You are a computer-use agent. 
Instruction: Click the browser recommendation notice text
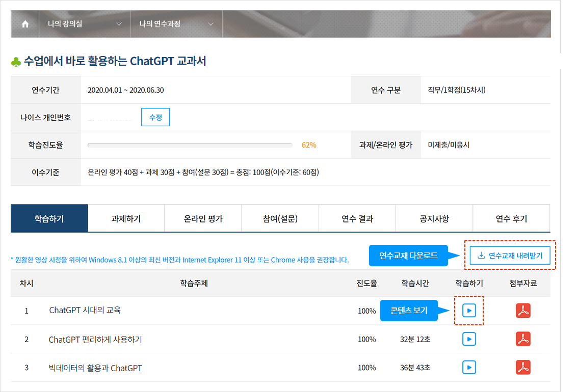point(180,260)
